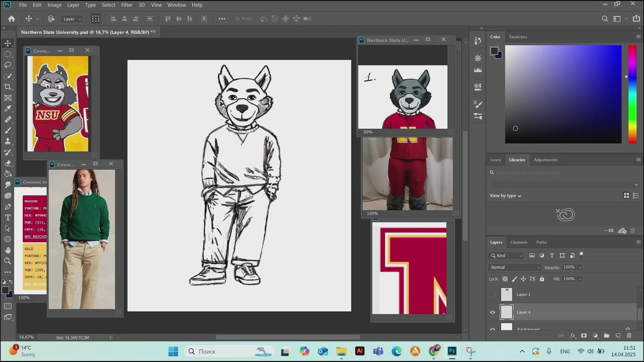Open the Normal blend mode dropdown

click(x=515, y=267)
